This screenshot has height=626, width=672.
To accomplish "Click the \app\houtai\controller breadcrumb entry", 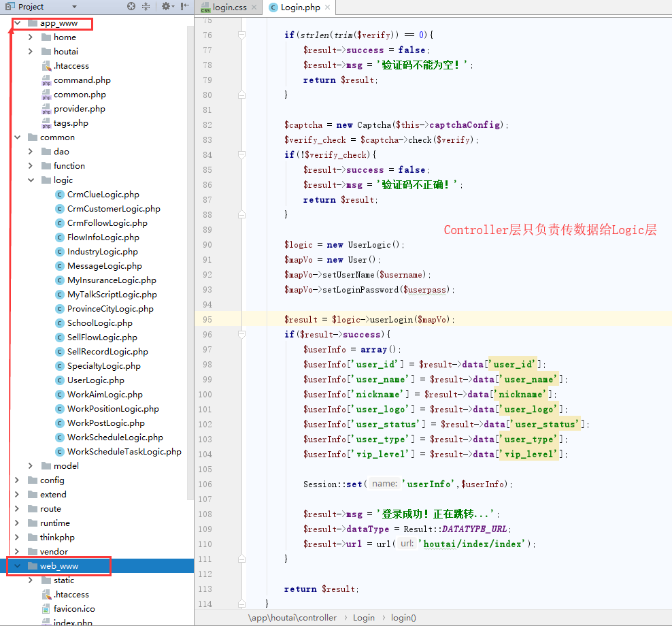I will pyautogui.click(x=292, y=617).
